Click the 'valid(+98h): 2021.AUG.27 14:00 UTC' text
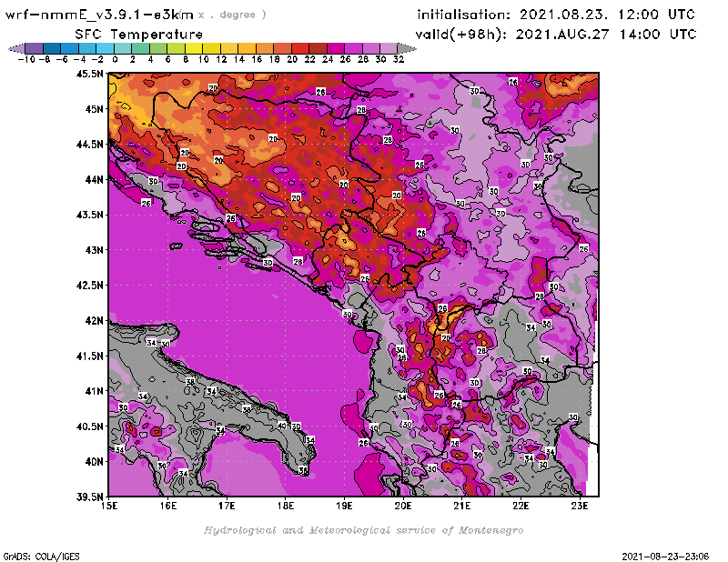 coord(556,35)
